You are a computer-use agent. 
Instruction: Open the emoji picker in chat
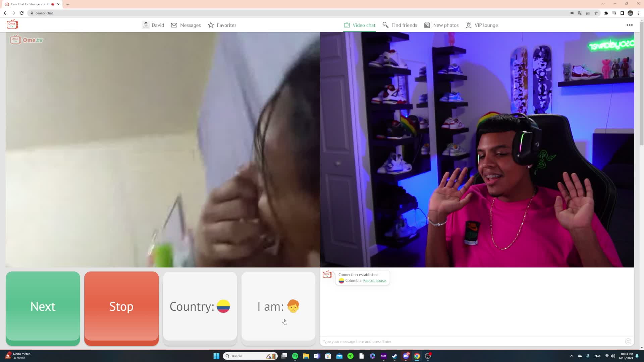click(628, 341)
